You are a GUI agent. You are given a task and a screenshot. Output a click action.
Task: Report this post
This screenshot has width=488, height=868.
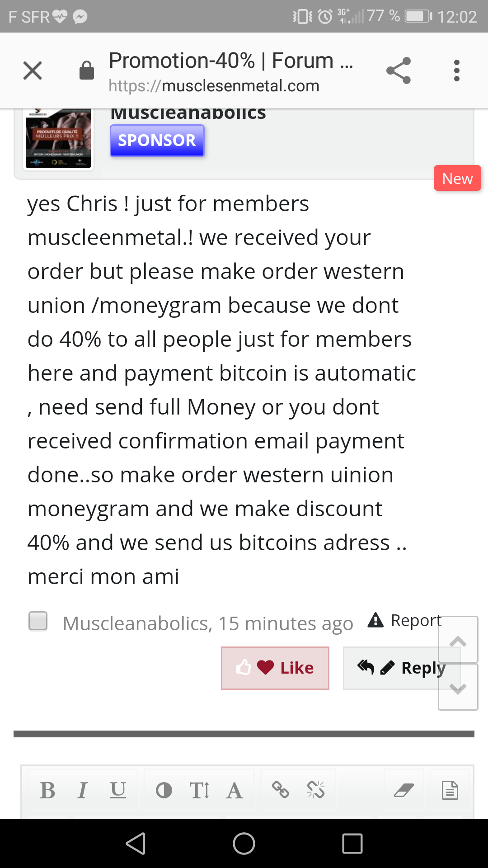click(x=405, y=620)
